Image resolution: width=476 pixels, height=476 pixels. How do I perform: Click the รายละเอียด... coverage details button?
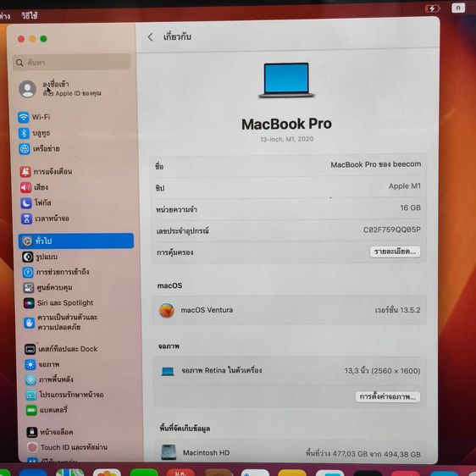[395, 252]
